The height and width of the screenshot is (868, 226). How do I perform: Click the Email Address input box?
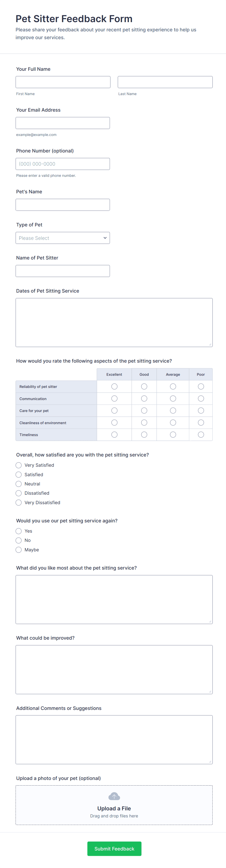63,123
